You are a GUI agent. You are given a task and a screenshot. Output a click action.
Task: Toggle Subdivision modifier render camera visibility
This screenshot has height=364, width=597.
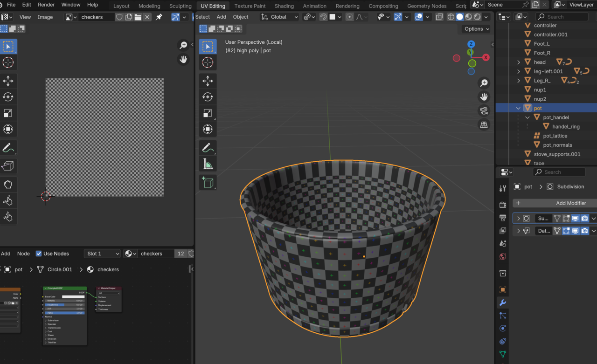pos(584,218)
